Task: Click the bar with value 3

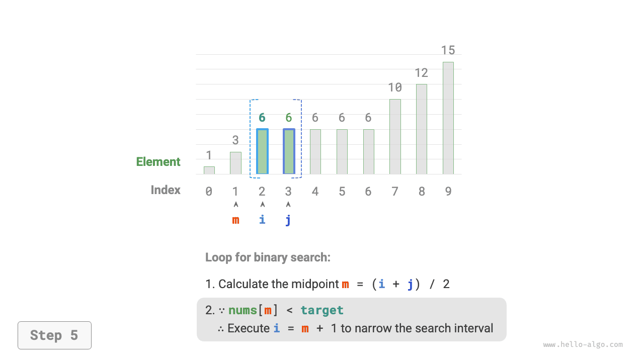Action: tap(235, 163)
